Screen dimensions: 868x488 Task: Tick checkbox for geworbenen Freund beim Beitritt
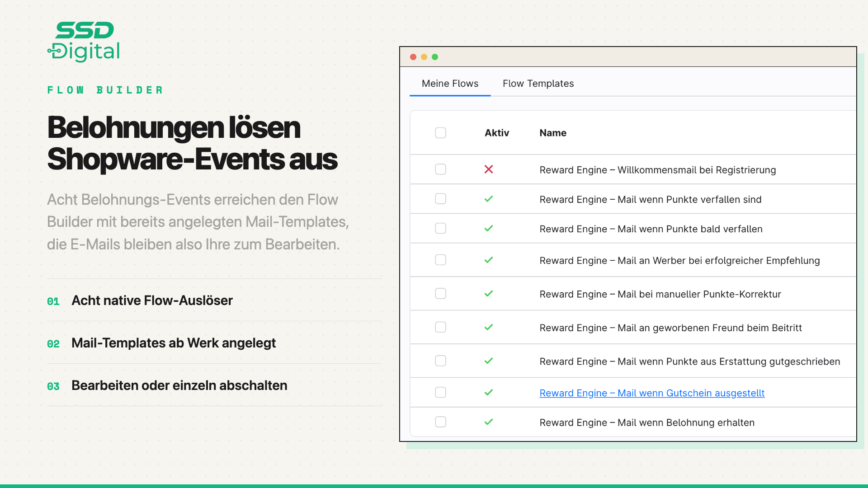[x=440, y=327]
